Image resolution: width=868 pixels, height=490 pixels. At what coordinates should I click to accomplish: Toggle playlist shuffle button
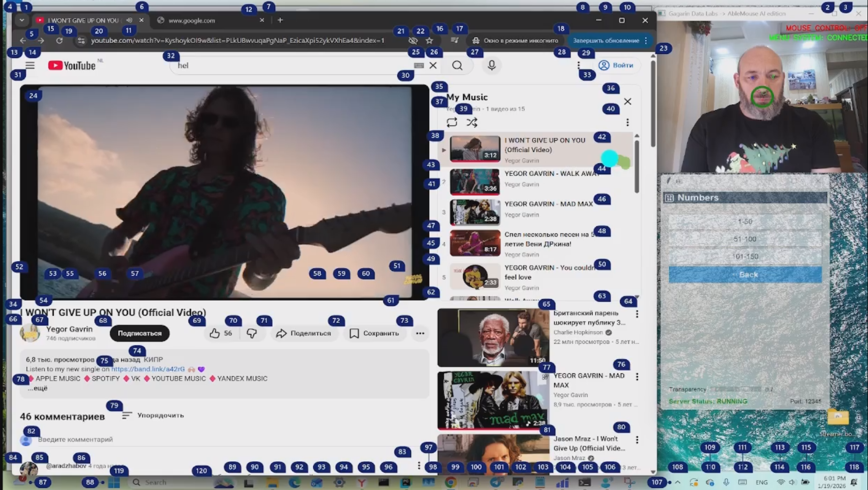tap(472, 122)
